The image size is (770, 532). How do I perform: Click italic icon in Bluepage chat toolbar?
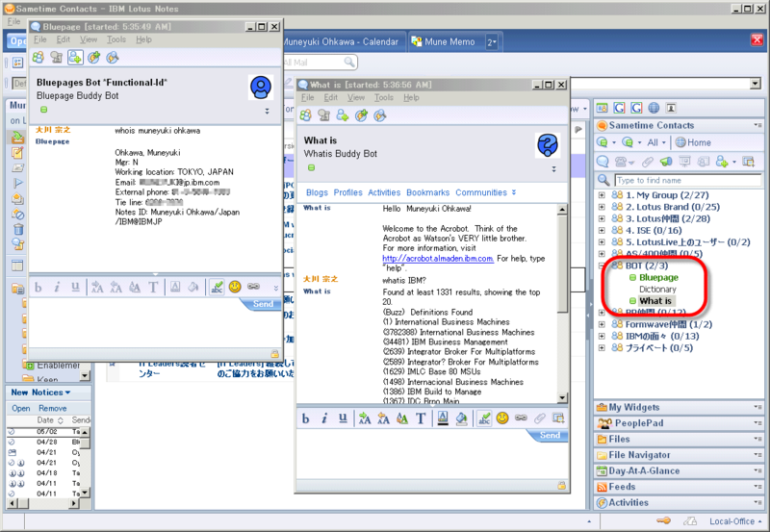[x=57, y=287]
